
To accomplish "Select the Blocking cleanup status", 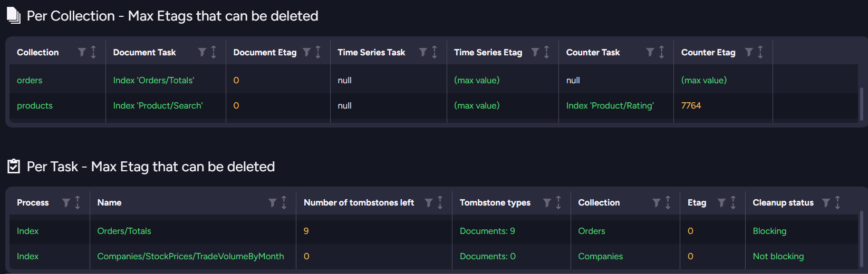I will click(x=769, y=231).
